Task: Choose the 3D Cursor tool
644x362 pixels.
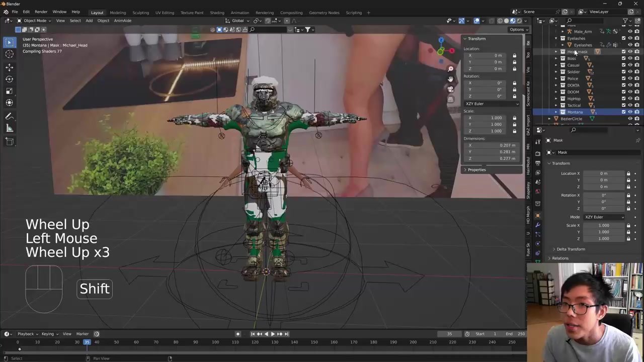Action: coord(9,54)
